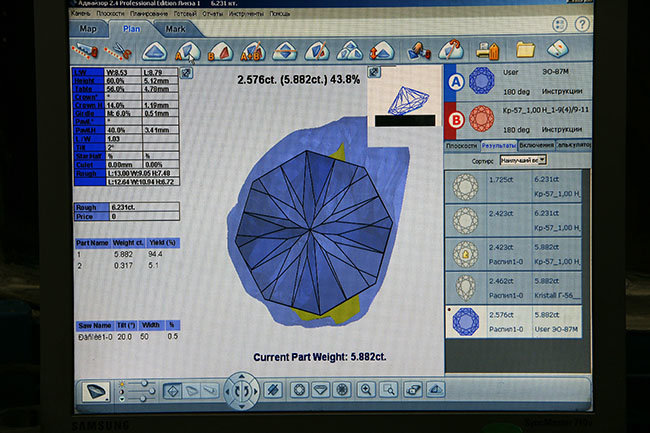Click the help question mark icon
650x433 pixels.
[x=583, y=24]
